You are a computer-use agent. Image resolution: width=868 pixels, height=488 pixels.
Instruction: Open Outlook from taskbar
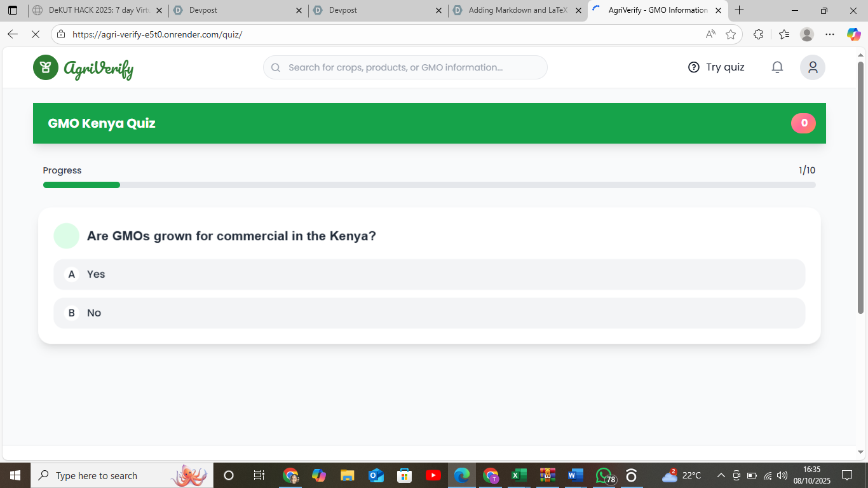pos(376,475)
